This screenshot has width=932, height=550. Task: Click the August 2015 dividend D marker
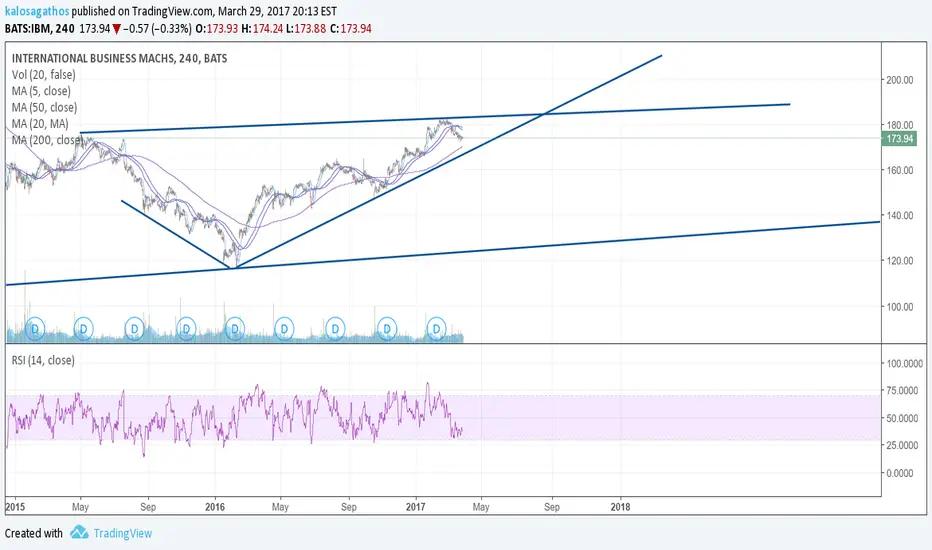click(x=134, y=328)
